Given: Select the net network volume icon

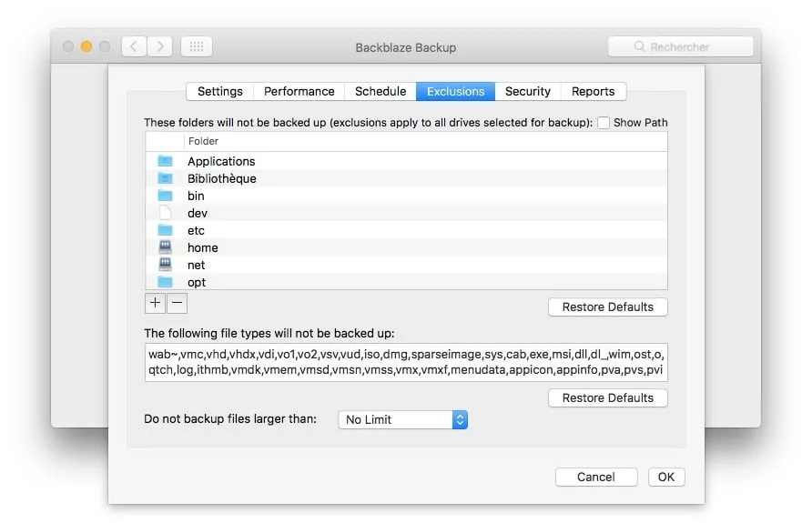Looking at the screenshot, I should 165,265.
